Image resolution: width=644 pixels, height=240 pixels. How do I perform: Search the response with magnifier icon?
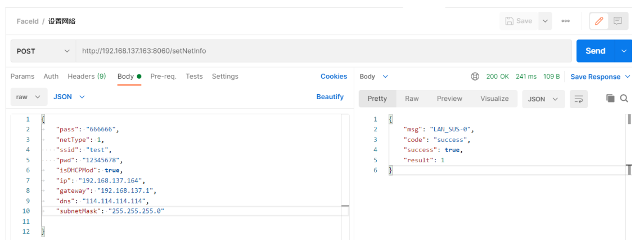(x=624, y=99)
